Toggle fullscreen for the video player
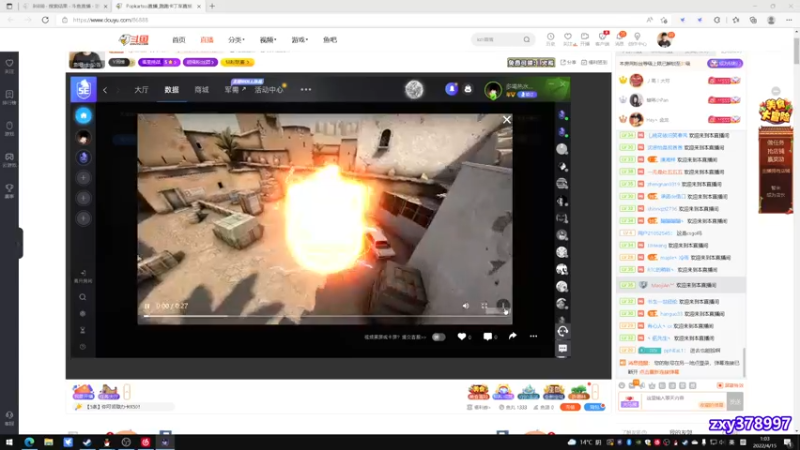Image resolution: width=800 pixels, height=450 pixels. pyautogui.click(x=484, y=306)
